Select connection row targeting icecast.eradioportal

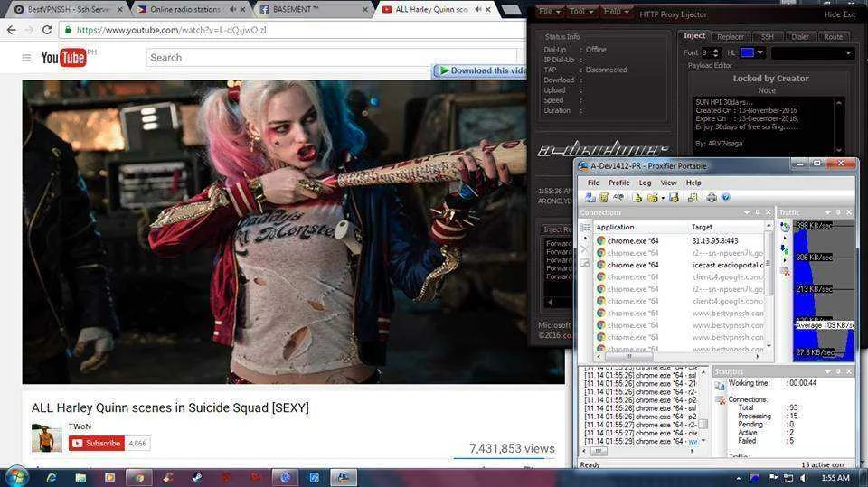point(680,265)
